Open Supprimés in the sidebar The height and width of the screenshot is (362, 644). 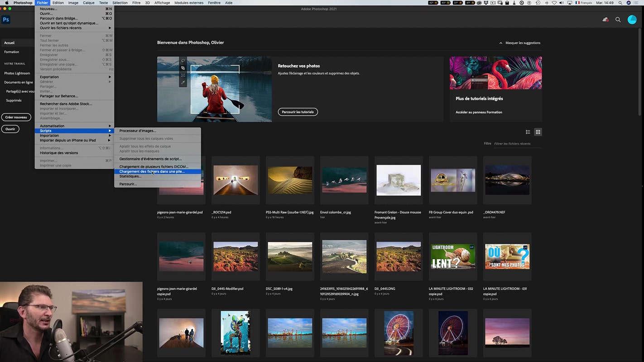tap(14, 100)
